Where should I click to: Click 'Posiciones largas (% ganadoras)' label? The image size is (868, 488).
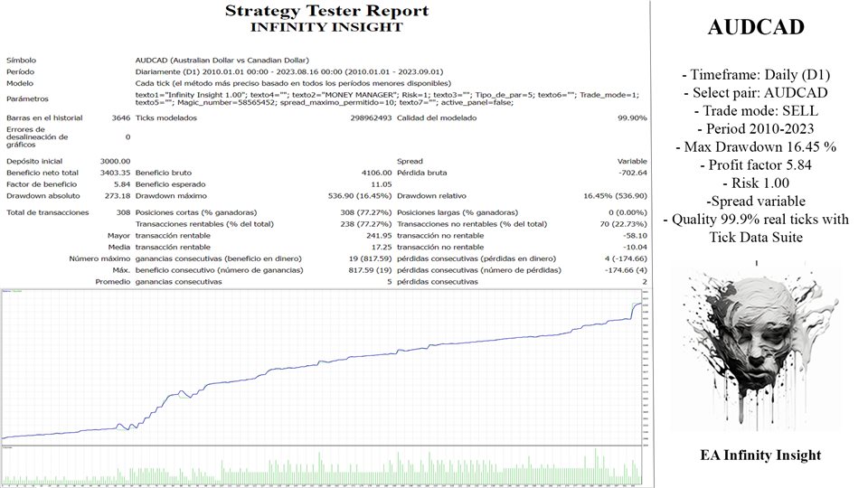click(458, 212)
